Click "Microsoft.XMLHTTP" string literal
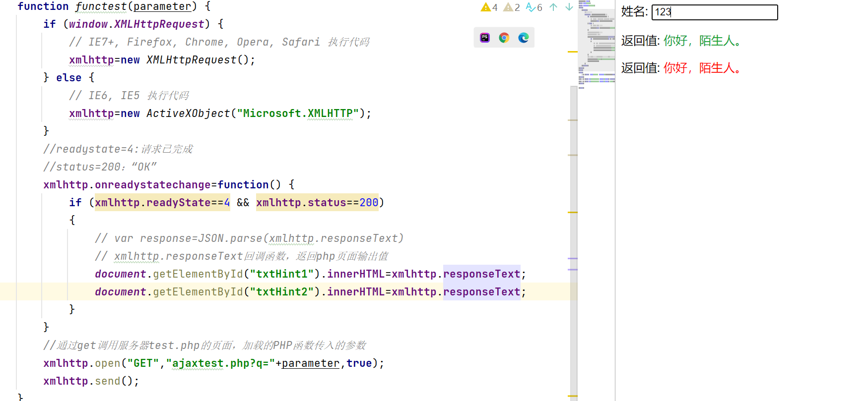 click(298, 114)
